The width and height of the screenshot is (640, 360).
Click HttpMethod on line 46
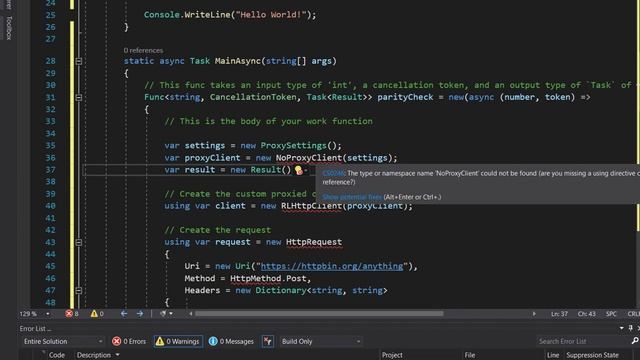(x=256, y=278)
